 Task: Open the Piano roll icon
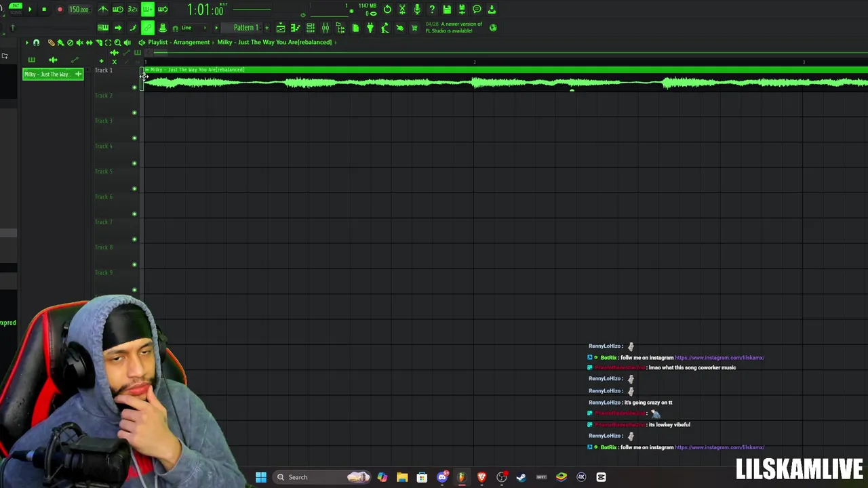click(296, 28)
